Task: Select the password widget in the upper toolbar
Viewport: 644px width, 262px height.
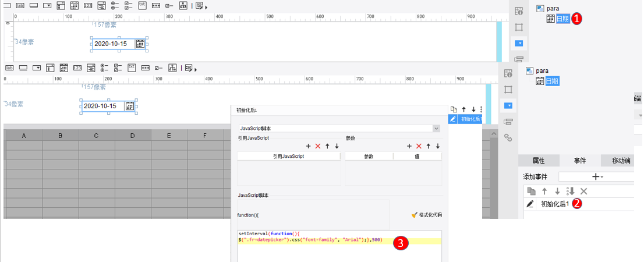Action: coord(155,6)
